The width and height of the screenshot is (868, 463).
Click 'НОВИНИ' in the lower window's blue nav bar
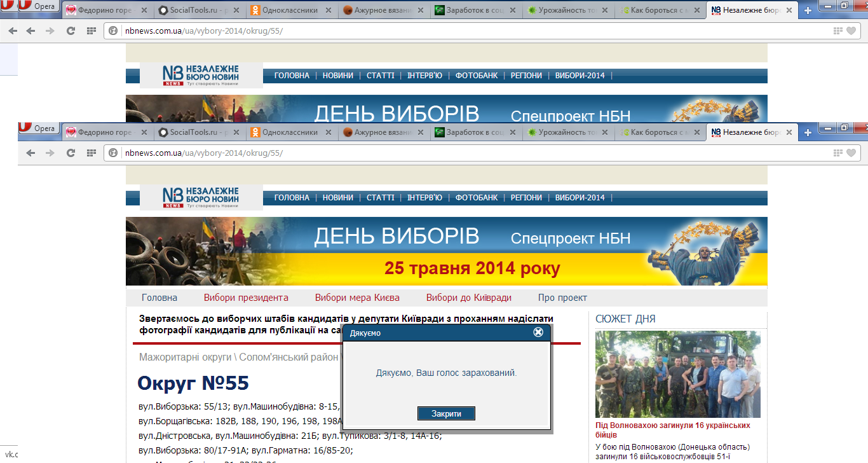(x=338, y=198)
